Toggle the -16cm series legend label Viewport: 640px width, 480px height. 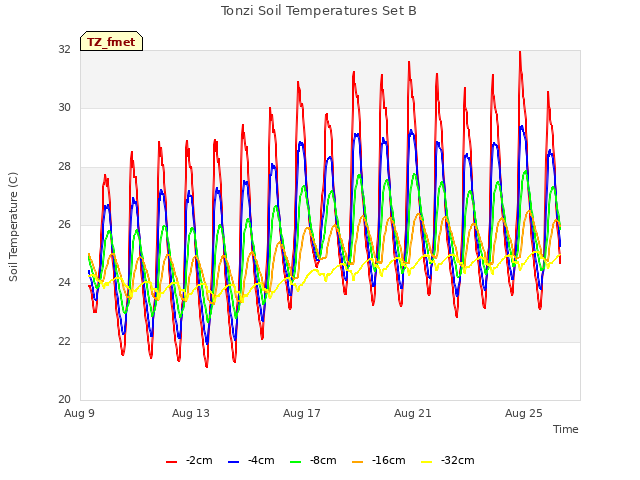point(389,460)
